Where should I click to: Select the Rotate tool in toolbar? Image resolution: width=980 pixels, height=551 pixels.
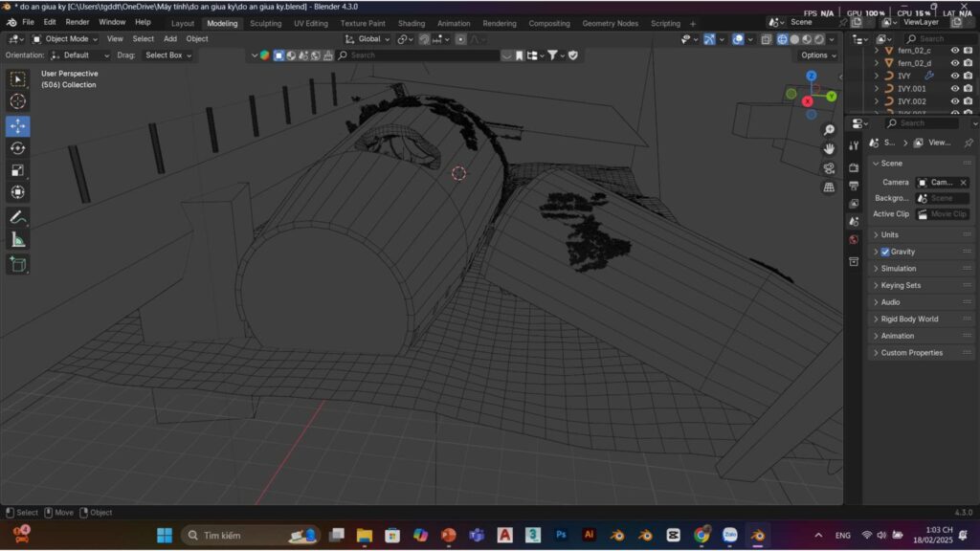(x=18, y=148)
